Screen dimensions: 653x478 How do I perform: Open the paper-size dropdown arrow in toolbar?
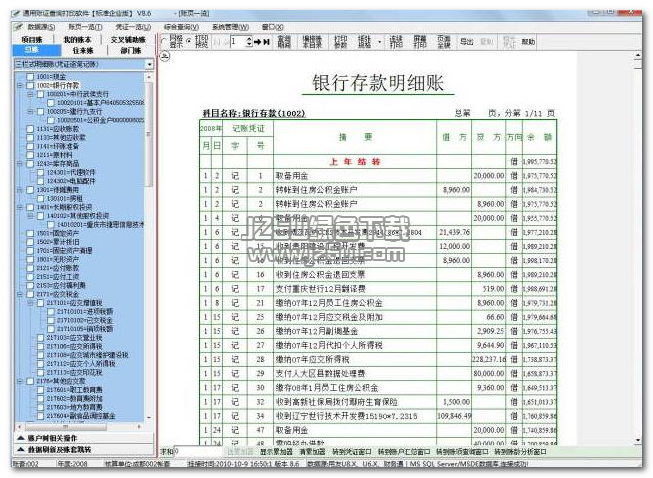pyautogui.click(x=379, y=42)
